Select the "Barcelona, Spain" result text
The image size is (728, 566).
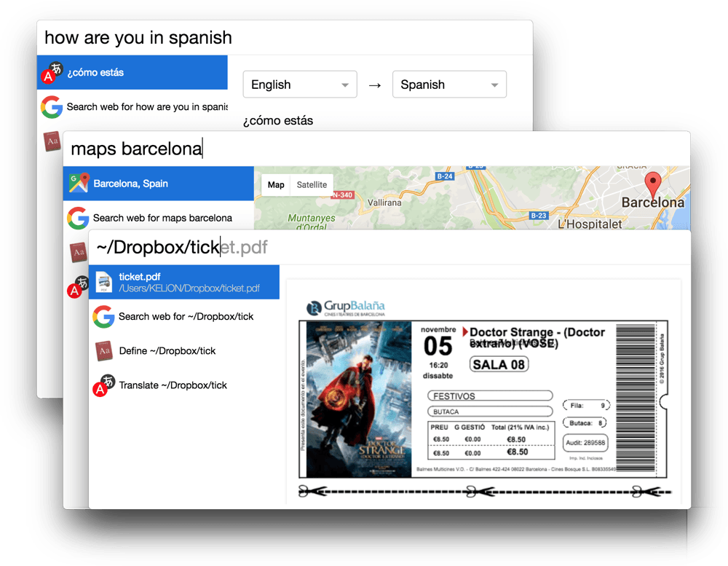tap(131, 184)
